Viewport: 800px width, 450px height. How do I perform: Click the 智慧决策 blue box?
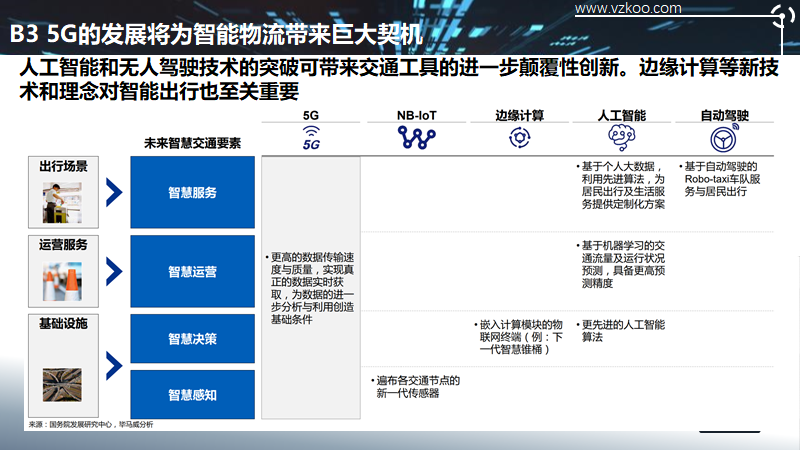click(192, 339)
